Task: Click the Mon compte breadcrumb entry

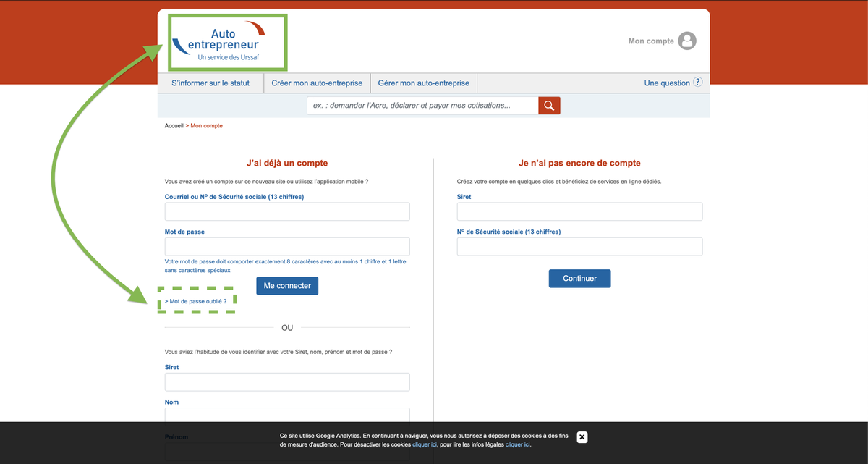Action: pos(207,126)
